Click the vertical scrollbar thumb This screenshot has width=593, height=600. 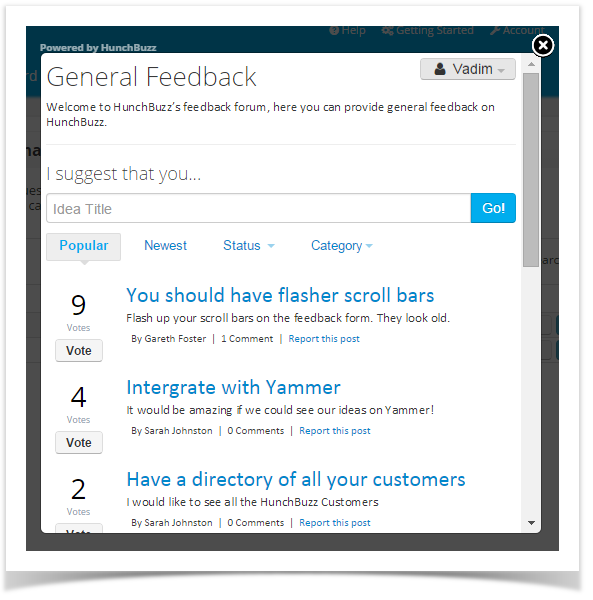pyautogui.click(x=531, y=170)
